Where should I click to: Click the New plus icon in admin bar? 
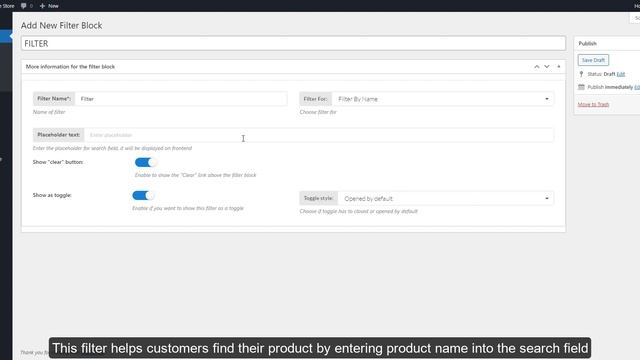coord(42,6)
